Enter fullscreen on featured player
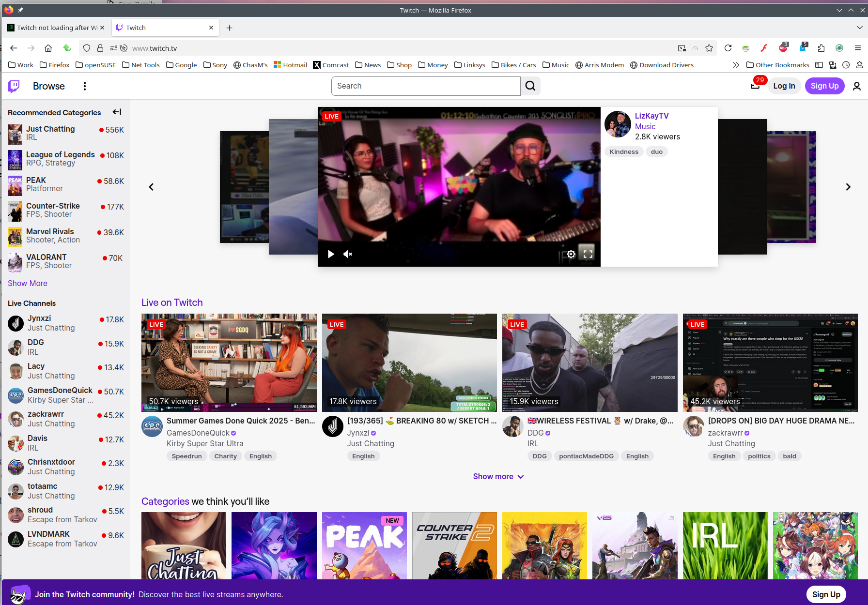Image resolution: width=868 pixels, height=605 pixels. pyautogui.click(x=588, y=254)
